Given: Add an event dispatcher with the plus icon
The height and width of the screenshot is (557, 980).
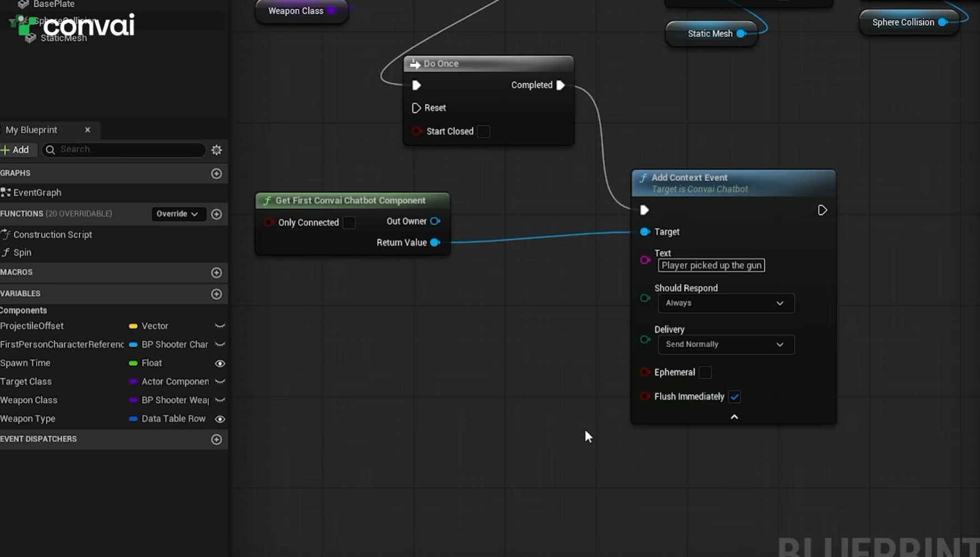Looking at the screenshot, I should [x=217, y=439].
